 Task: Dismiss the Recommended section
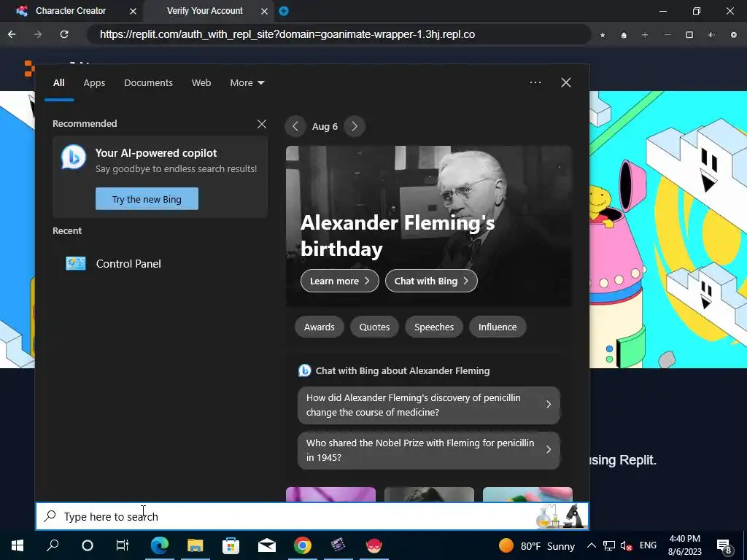262,124
